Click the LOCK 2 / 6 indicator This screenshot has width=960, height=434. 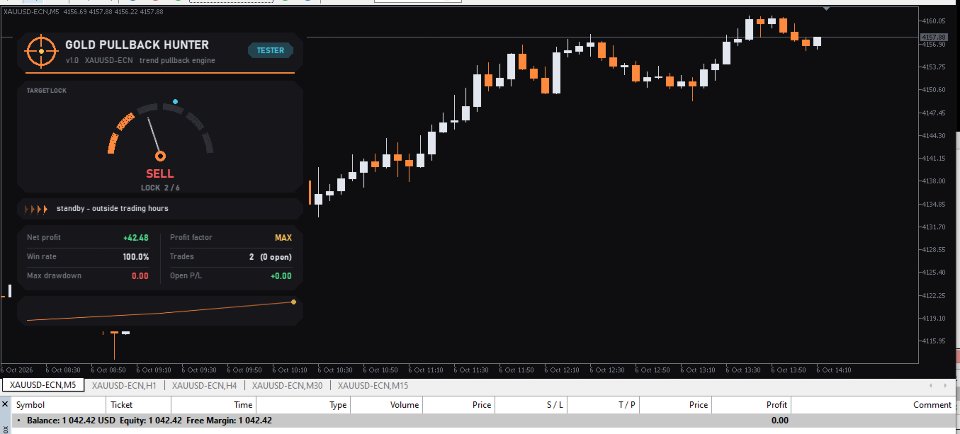click(x=160, y=188)
